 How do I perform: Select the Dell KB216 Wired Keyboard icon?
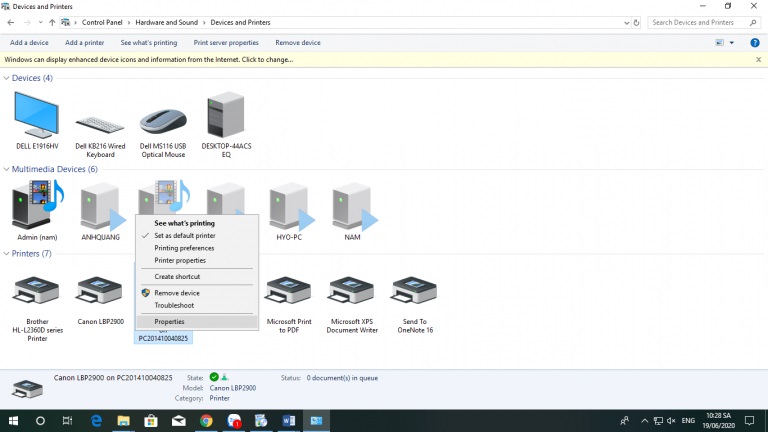pos(100,125)
